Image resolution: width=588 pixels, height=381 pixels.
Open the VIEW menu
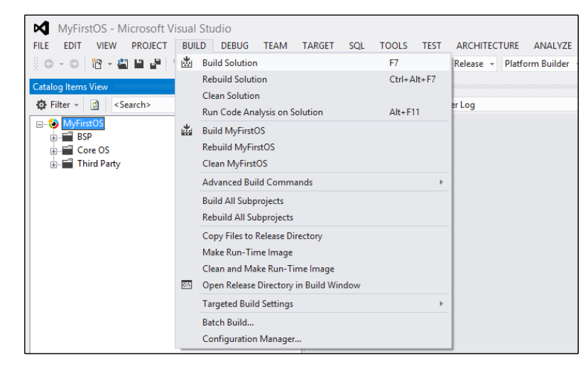[x=107, y=45]
